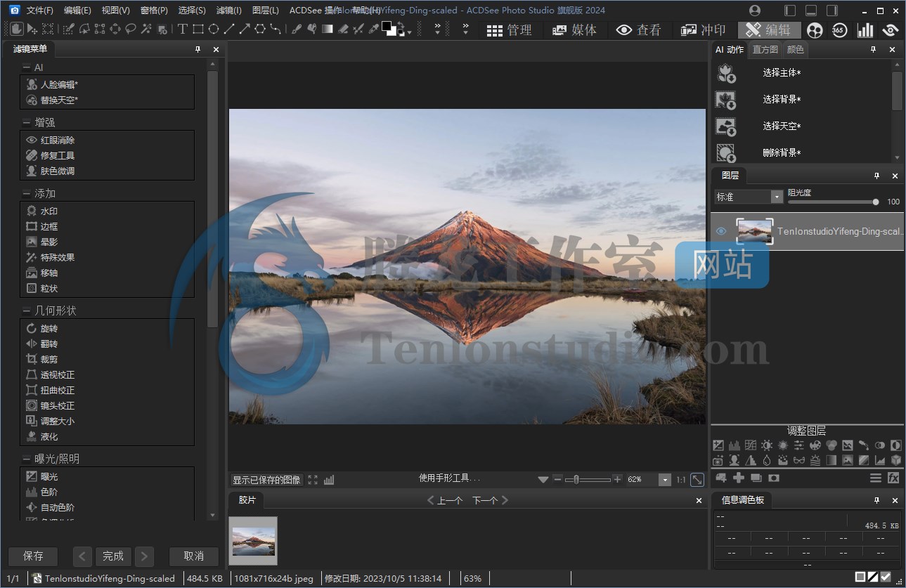Click the foreground black color swatch
Viewport: 906px width, 588px height.
coord(387,26)
